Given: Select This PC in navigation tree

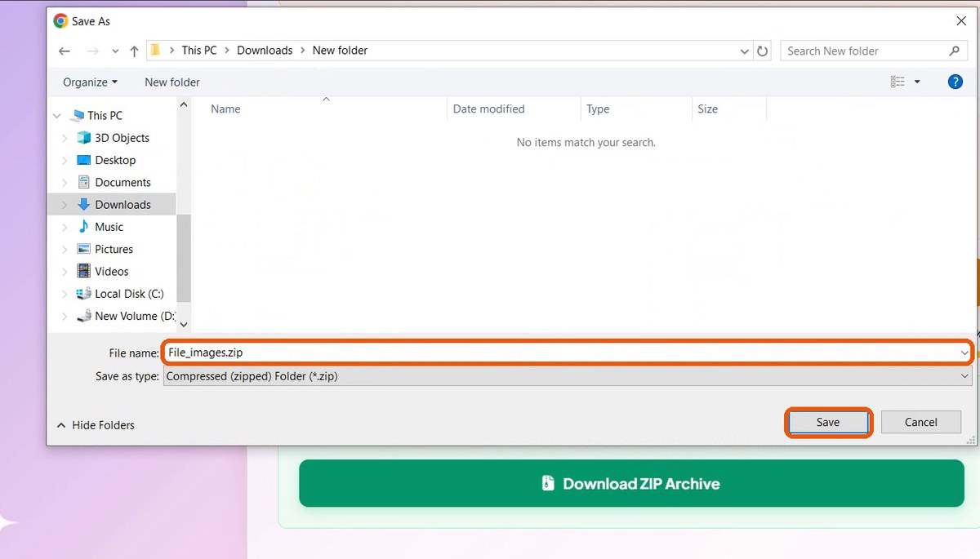Looking at the screenshot, I should click(105, 116).
